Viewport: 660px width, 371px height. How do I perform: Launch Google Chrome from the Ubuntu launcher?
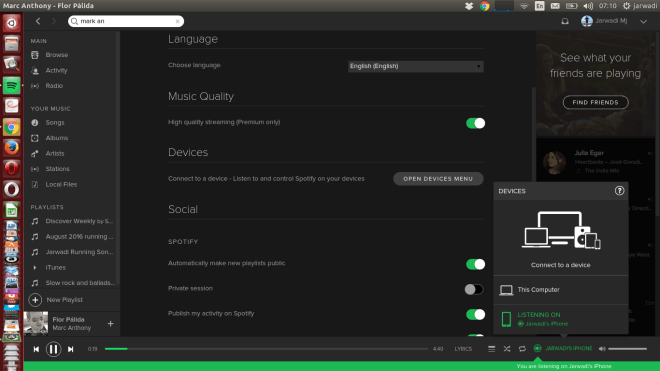11,127
